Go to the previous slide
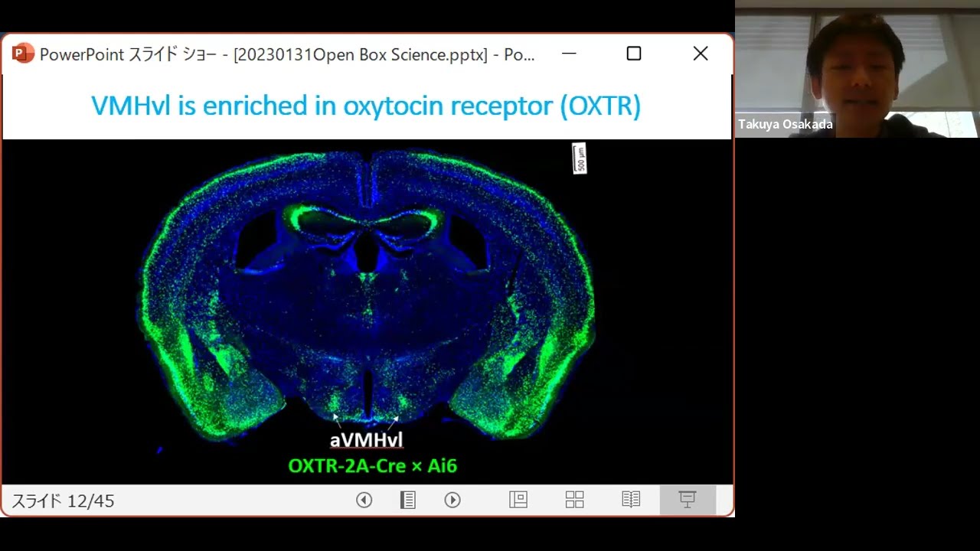The height and width of the screenshot is (551, 980). tap(364, 500)
